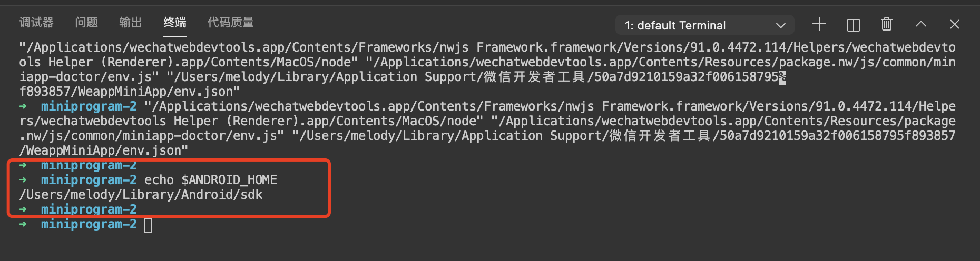Click the 'echo $ANDROID_HOME' command text
Screen dimensions: 980x261
click(211, 180)
